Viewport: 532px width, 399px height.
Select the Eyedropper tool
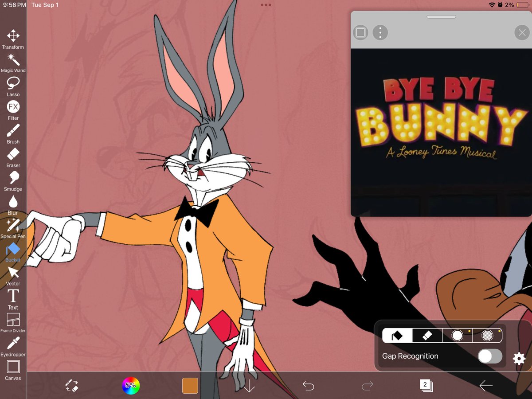(13, 346)
